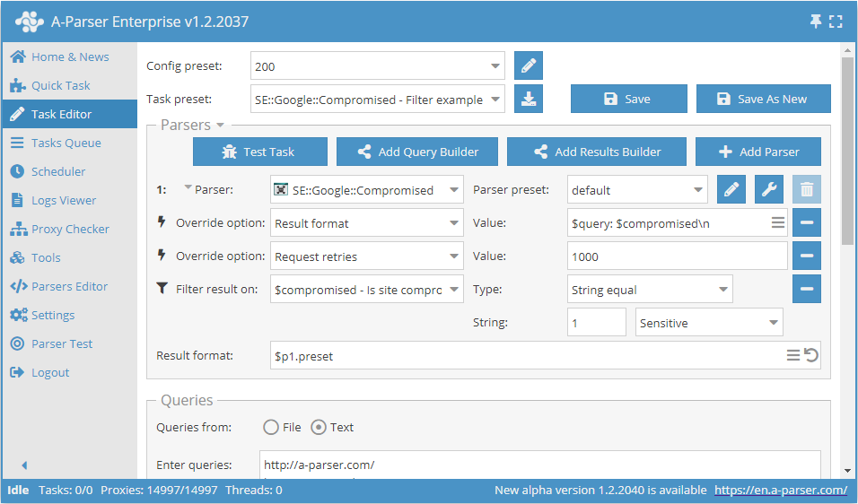Click the pin icon in title bar
The height and width of the screenshot is (504, 858).
816,22
